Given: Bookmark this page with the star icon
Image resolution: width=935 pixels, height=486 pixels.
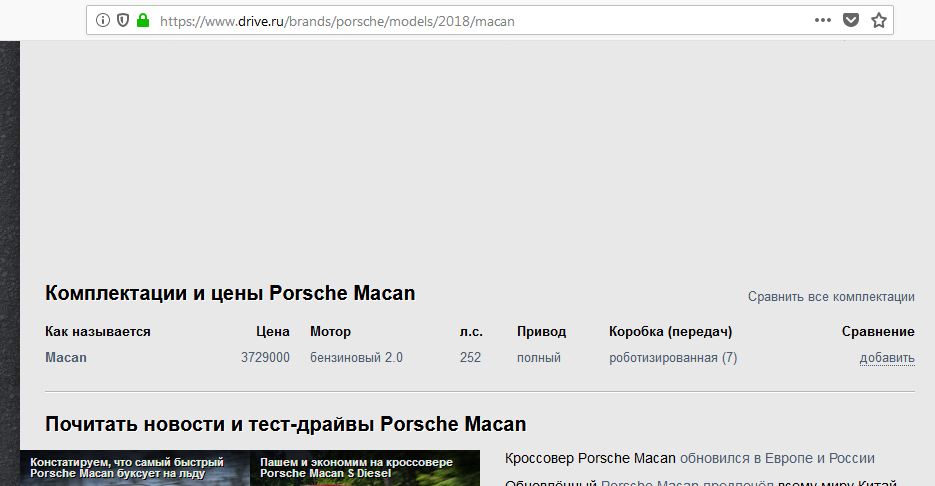Looking at the screenshot, I should pos(879,21).
